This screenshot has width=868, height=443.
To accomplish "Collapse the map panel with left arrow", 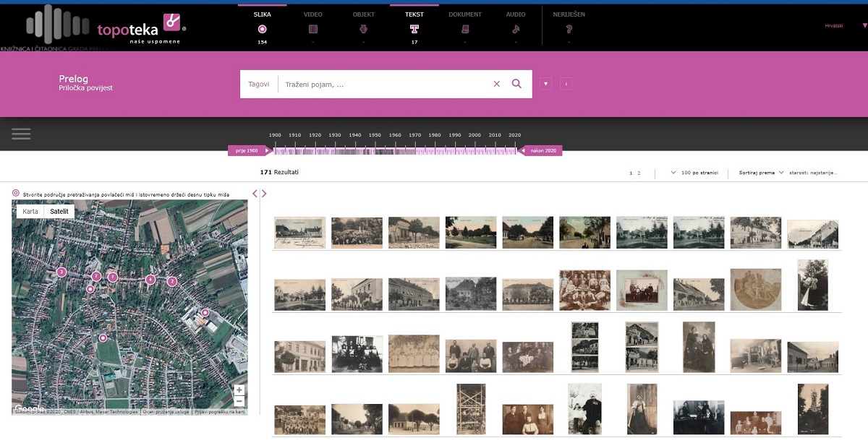I will [255, 193].
